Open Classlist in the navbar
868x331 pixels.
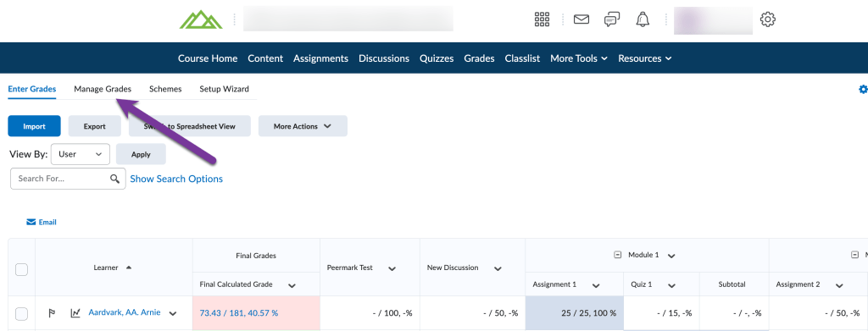522,58
